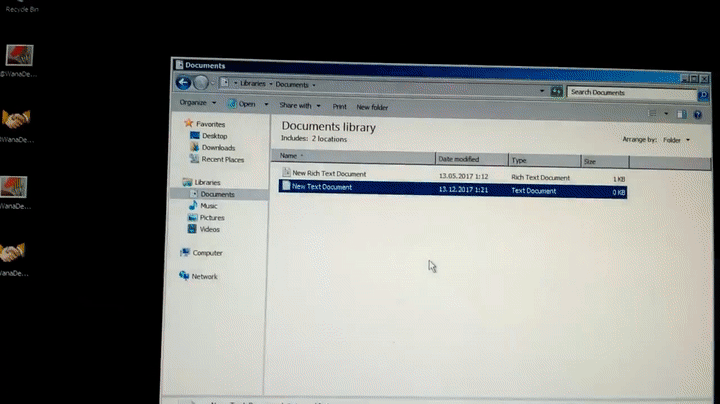Click the New Rich Text Document file icon

[286, 173]
